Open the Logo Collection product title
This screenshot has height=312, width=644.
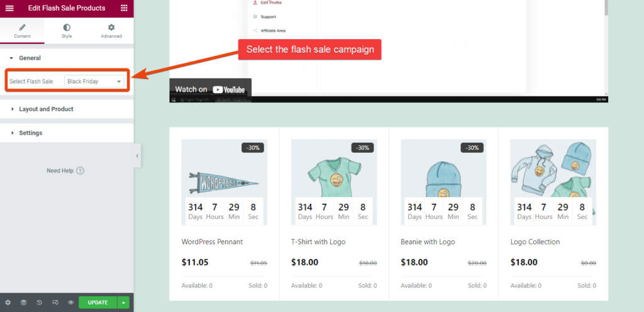(x=535, y=242)
